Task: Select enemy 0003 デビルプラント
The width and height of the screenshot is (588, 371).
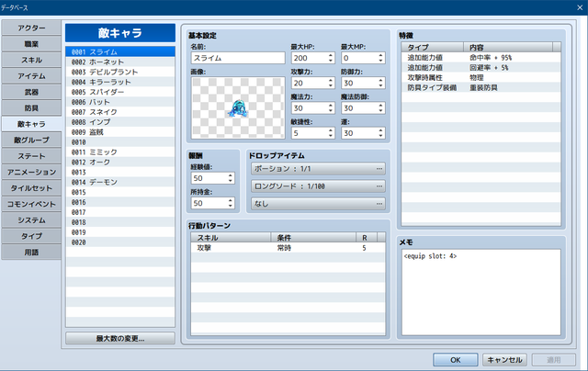Action: click(120, 72)
